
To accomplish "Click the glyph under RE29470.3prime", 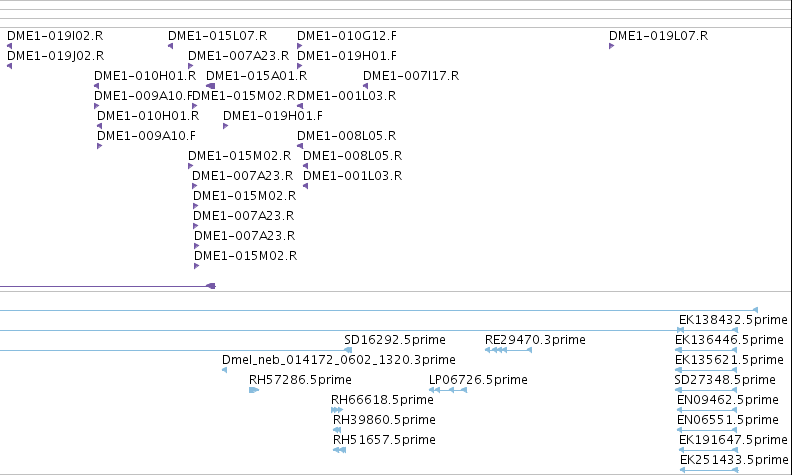I will (508, 350).
